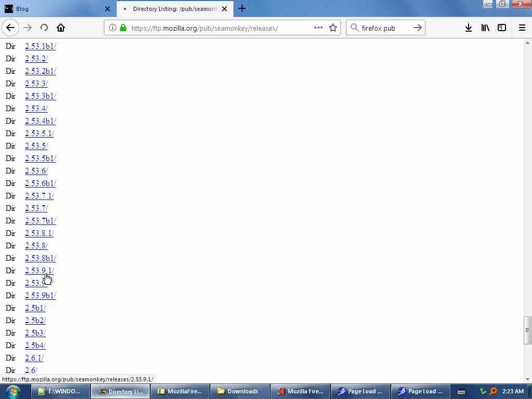Open the 2.53.4/ directory link

click(x=36, y=109)
